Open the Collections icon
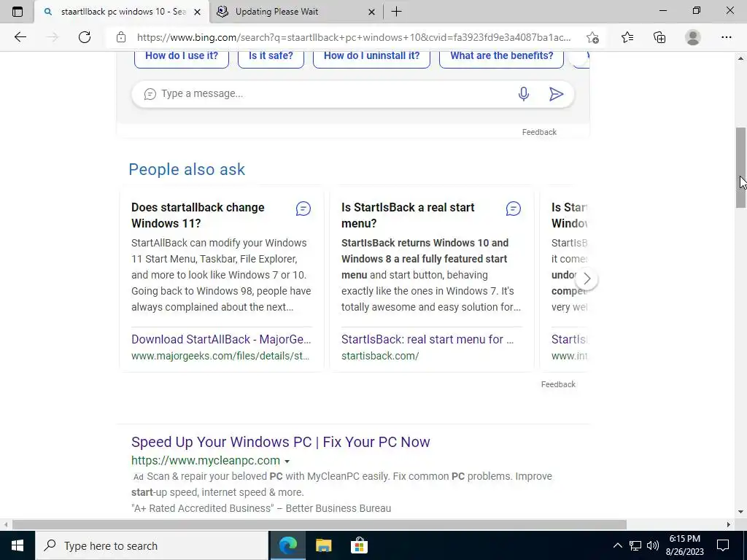Screen dimensions: 747x560 click(659, 37)
